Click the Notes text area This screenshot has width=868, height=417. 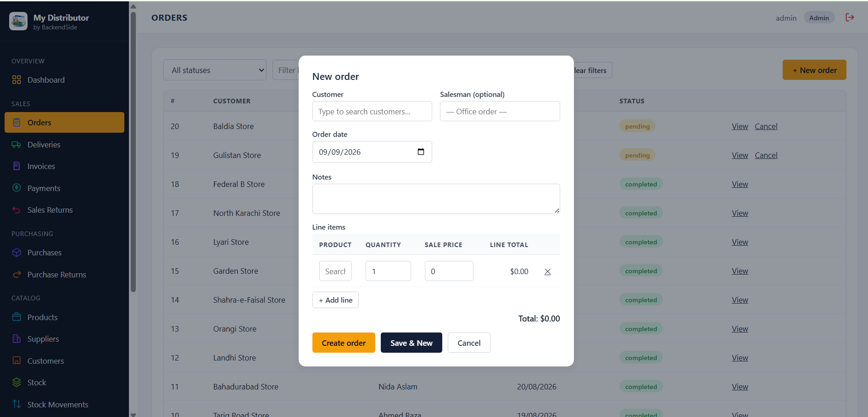tap(436, 199)
